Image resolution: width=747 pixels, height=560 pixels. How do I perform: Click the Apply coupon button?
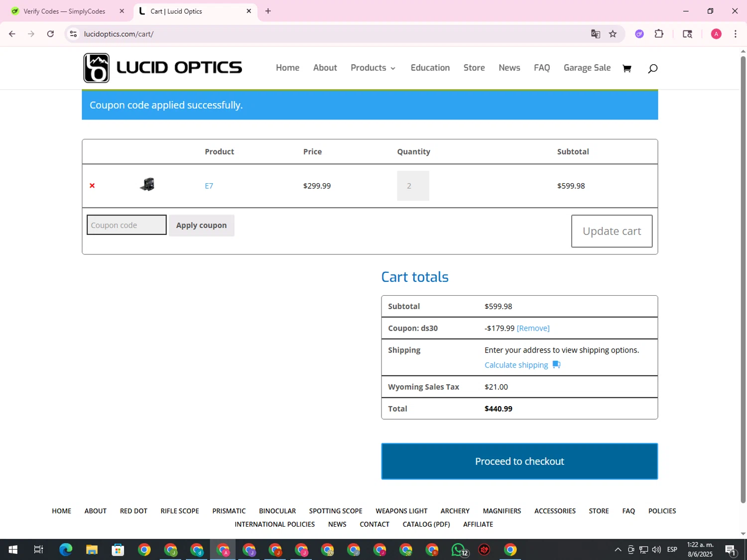click(x=201, y=225)
